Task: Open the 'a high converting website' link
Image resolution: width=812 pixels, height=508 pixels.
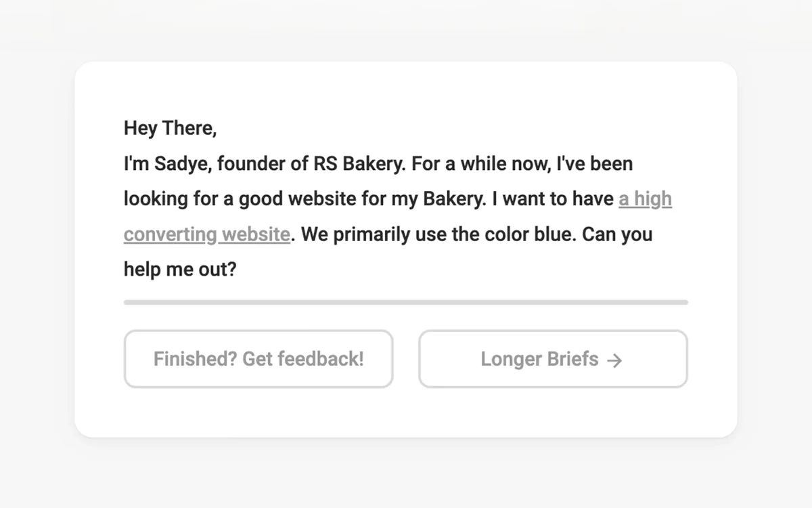Action: pos(645,199)
